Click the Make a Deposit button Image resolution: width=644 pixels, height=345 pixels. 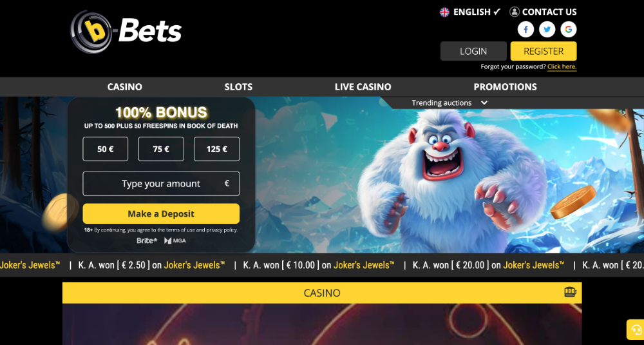click(161, 214)
